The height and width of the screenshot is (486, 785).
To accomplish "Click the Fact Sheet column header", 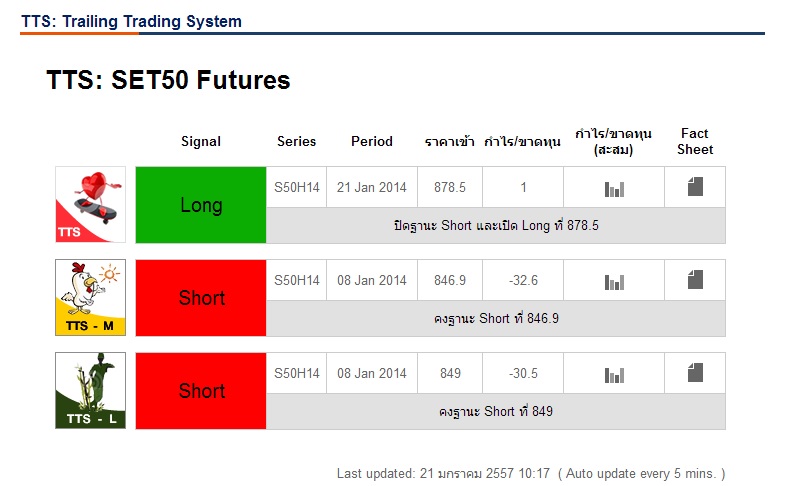I will tap(695, 141).
